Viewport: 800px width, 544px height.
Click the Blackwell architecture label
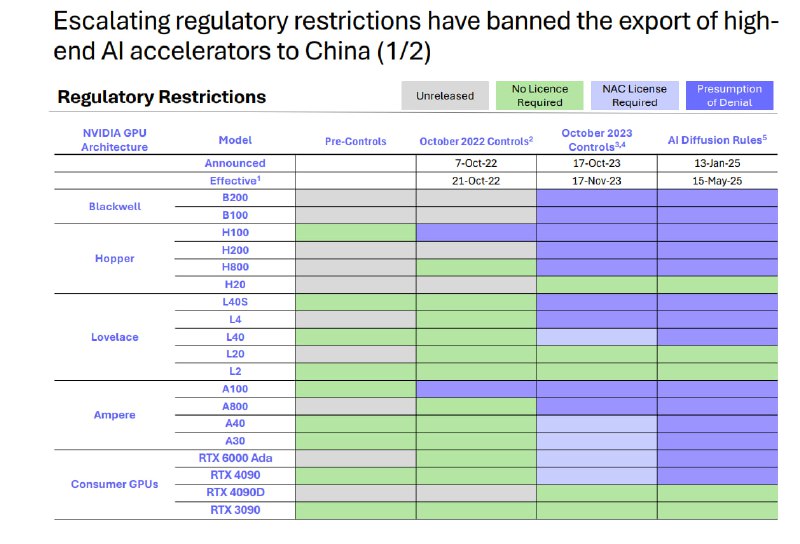(x=115, y=207)
